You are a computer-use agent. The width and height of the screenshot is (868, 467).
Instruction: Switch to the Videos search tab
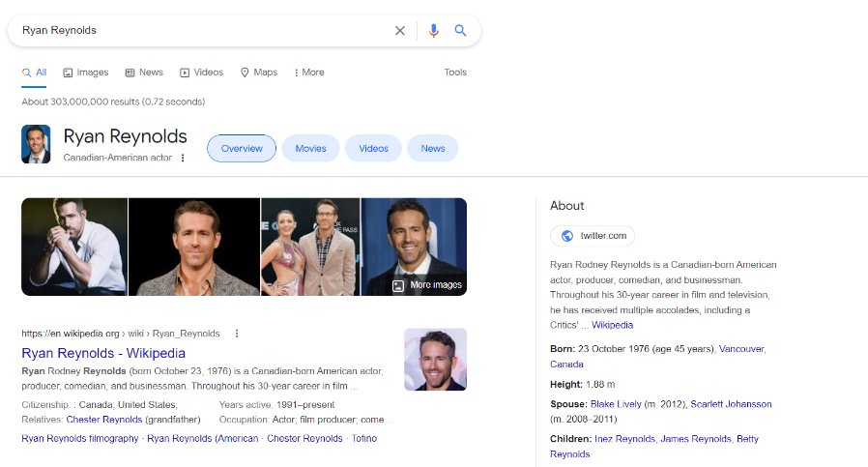coord(201,73)
